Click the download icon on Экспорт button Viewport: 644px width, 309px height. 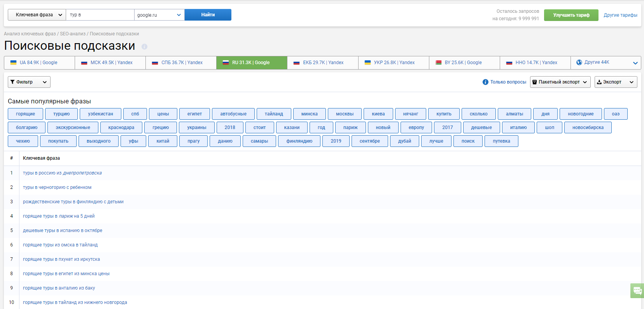(x=599, y=82)
